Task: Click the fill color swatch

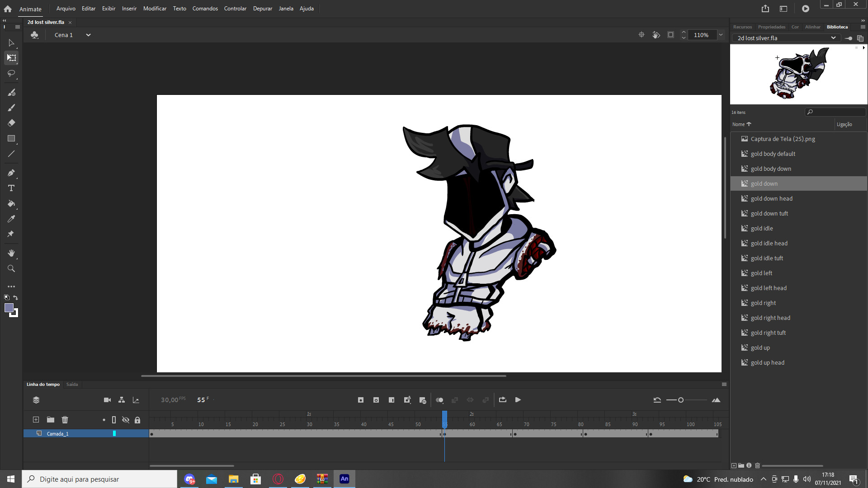Action: coord(9,308)
